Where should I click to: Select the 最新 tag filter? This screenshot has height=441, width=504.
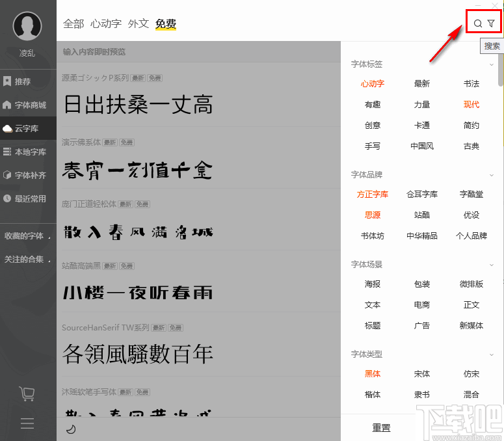tap(422, 84)
